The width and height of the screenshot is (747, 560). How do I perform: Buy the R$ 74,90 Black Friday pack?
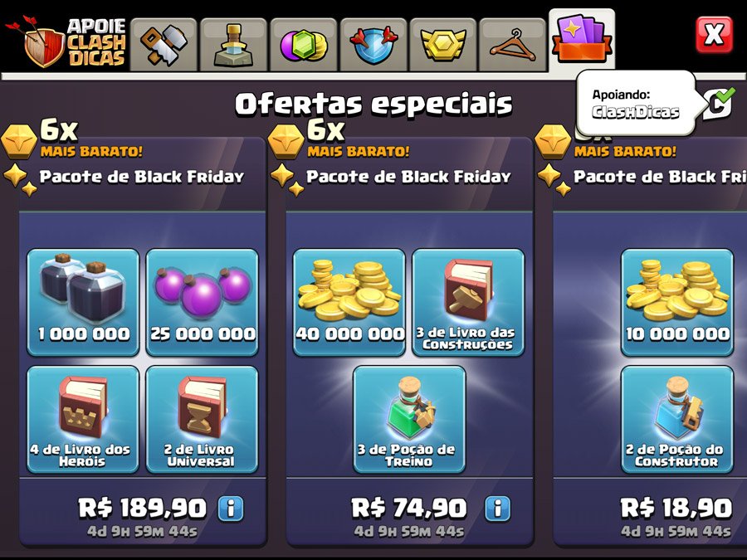click(408, 508)
